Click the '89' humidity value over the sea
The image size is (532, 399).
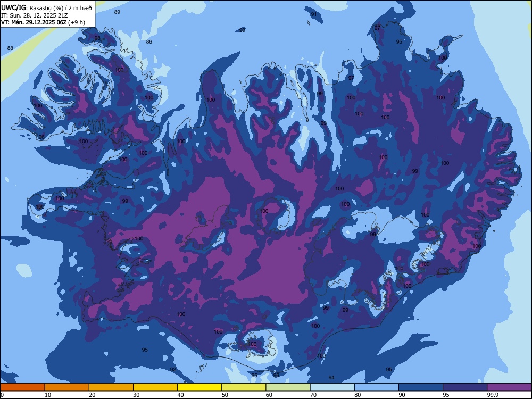[x=117, y=12]
